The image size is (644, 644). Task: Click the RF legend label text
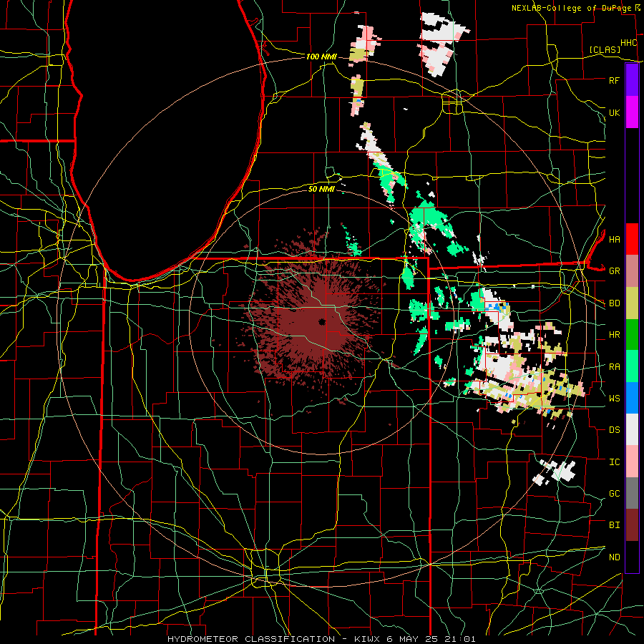pyautogui.click(x=614, y=80)
